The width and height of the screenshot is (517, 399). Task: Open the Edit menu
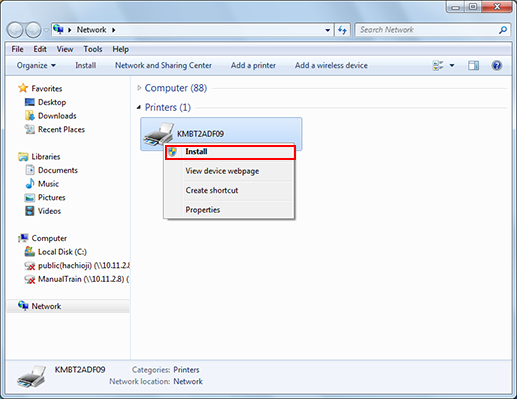pos(40,49)
